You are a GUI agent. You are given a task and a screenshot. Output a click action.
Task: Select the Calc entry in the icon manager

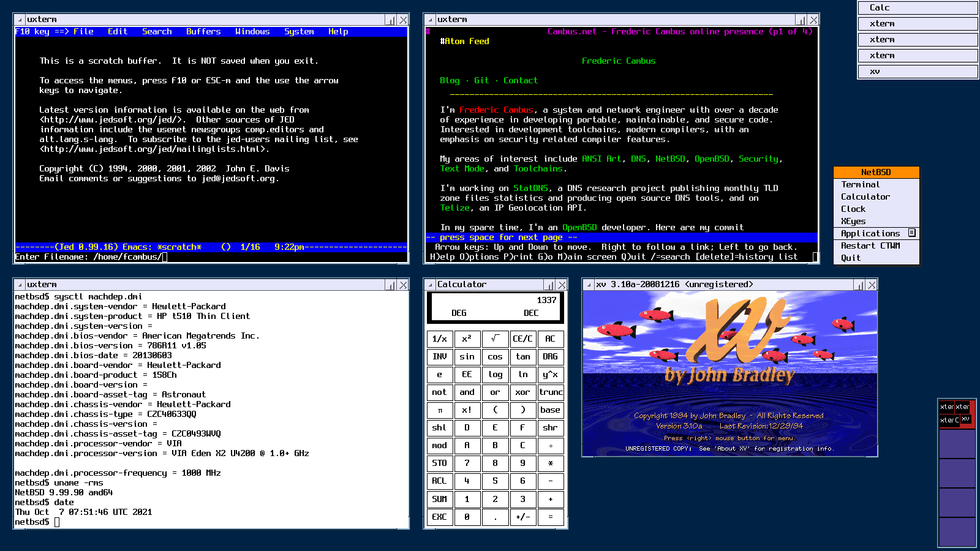point(918,8)
